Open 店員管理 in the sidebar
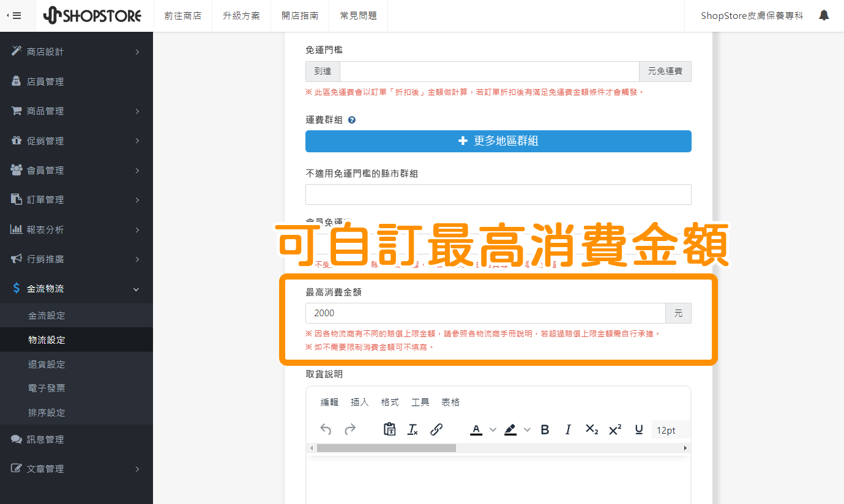Viewport: 844px width, 504px height. (77, 81)
